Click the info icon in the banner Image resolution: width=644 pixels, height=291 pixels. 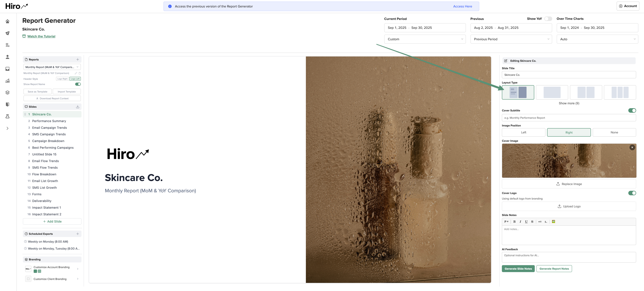170,7
